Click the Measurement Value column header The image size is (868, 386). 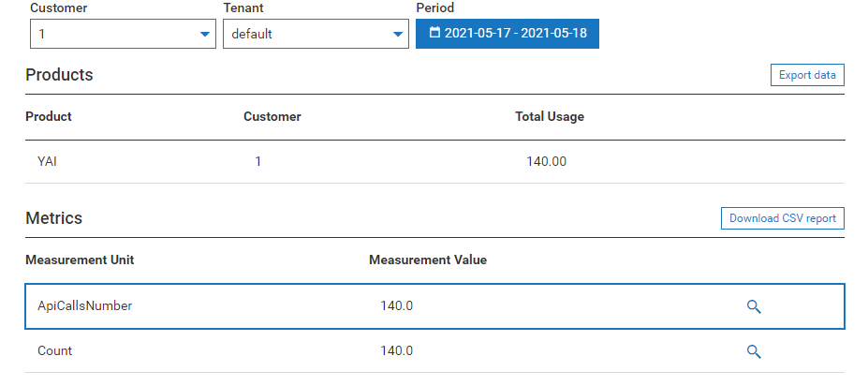click(x=428, y=260)
